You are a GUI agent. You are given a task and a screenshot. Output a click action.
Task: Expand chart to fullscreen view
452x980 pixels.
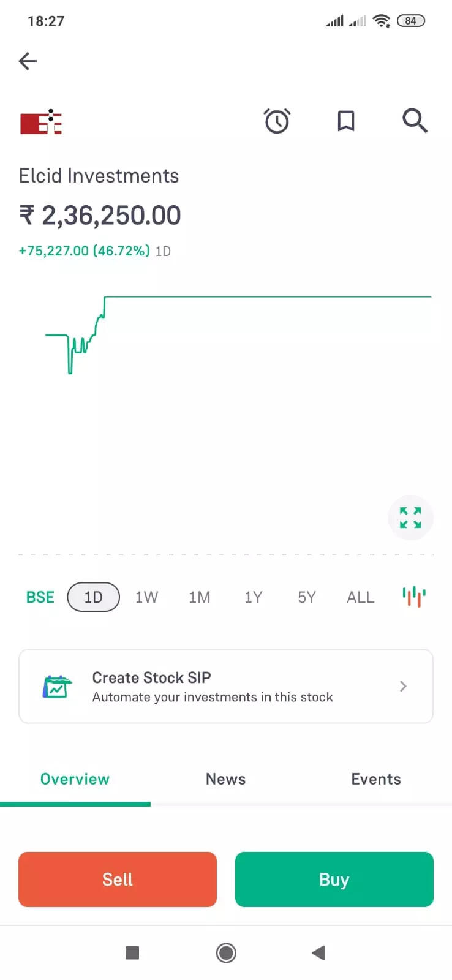410,518
